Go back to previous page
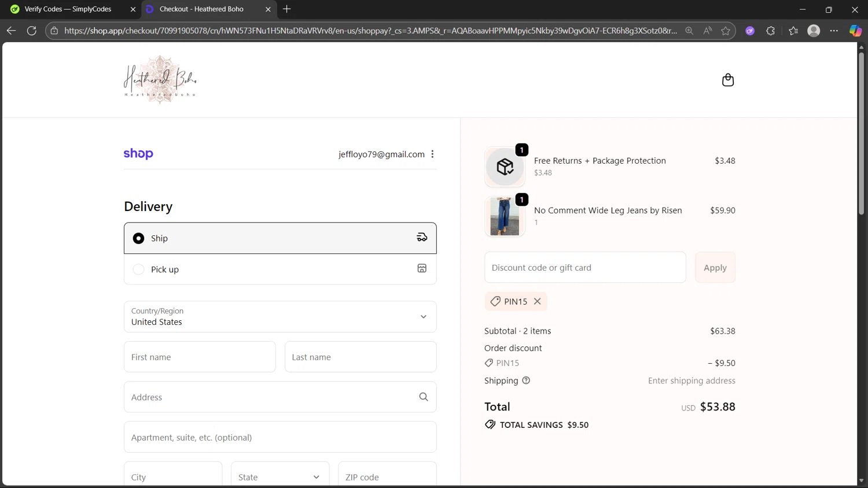The image size is (868, 488). point(11,31)
